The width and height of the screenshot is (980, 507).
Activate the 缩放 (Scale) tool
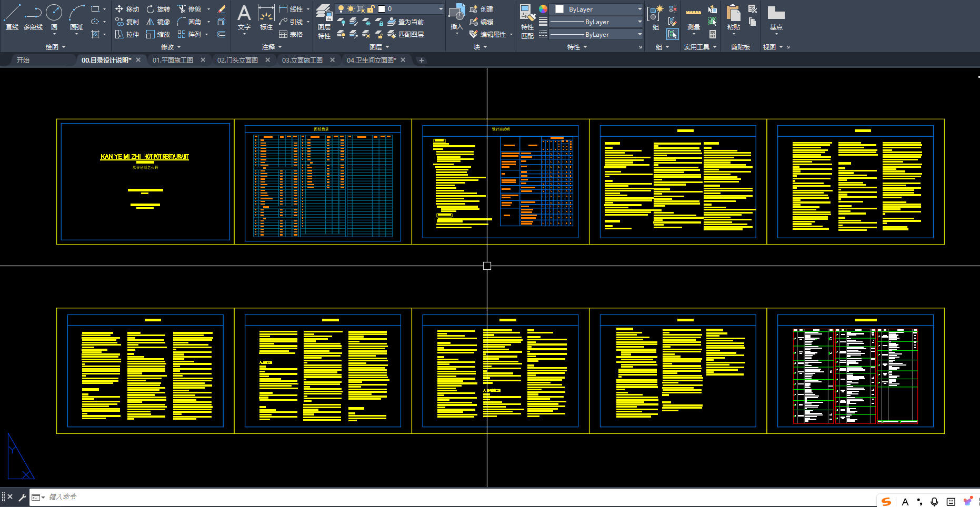(x=158, y=34)
